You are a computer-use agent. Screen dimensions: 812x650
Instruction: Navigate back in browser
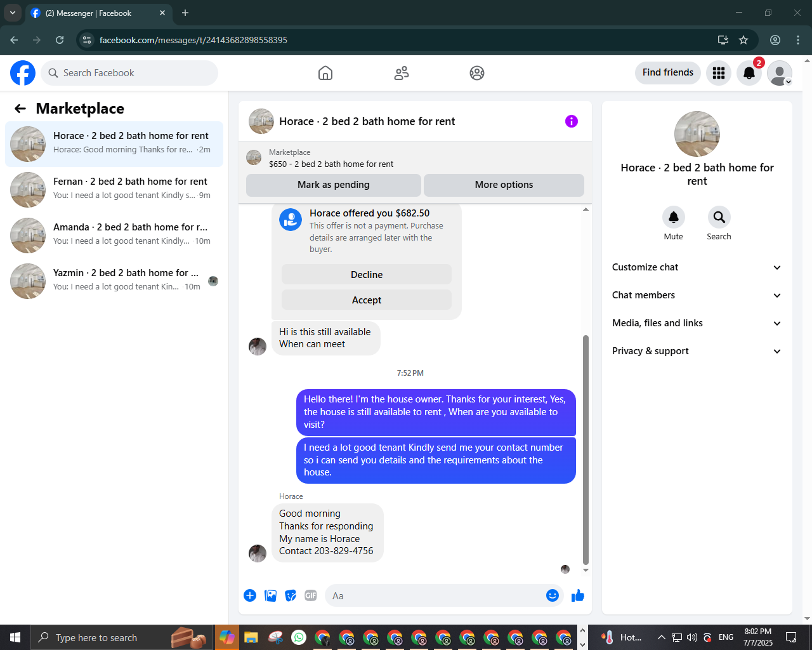coord(14,40)
